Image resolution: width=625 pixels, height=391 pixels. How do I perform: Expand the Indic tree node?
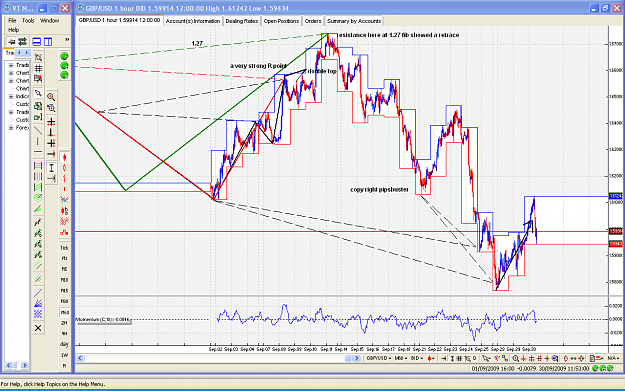11,96
